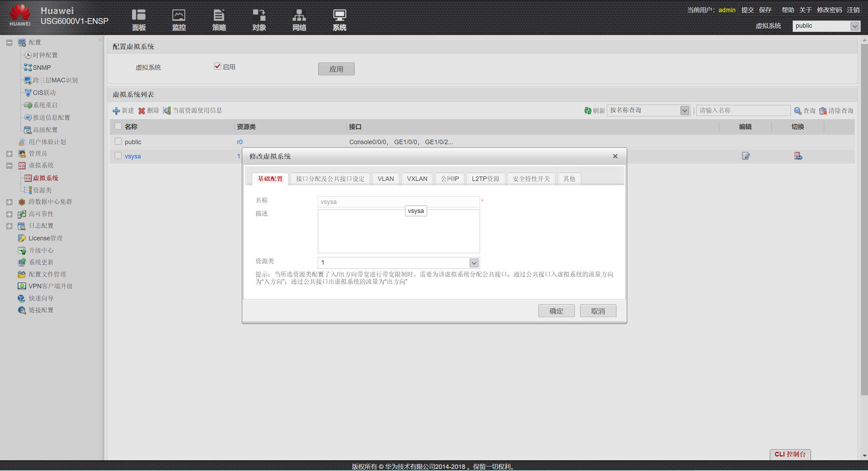Switch to the 安全特性开关 tab
The height and width of the screenshot is (471, 868).
[x=531, y=179]
